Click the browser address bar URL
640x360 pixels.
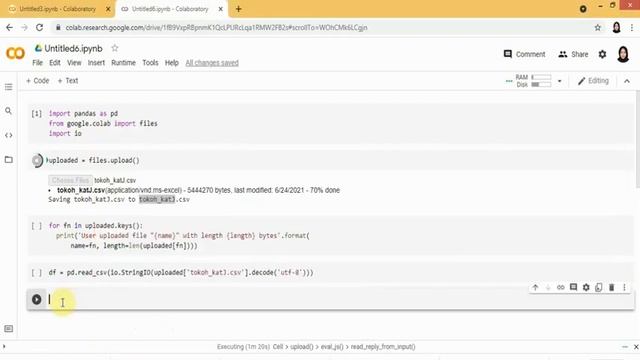[216, 27]
